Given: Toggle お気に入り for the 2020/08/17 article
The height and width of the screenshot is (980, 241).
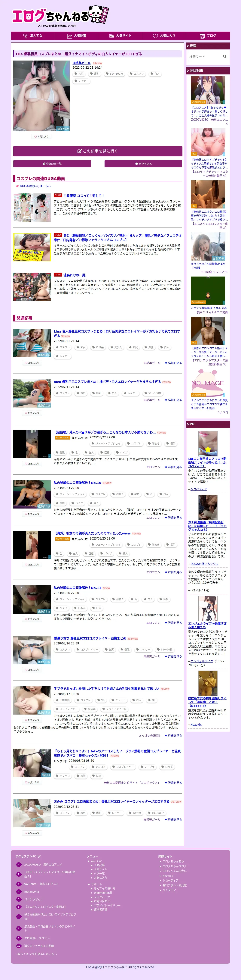Looking at the screenshot, I should (32, 720).
